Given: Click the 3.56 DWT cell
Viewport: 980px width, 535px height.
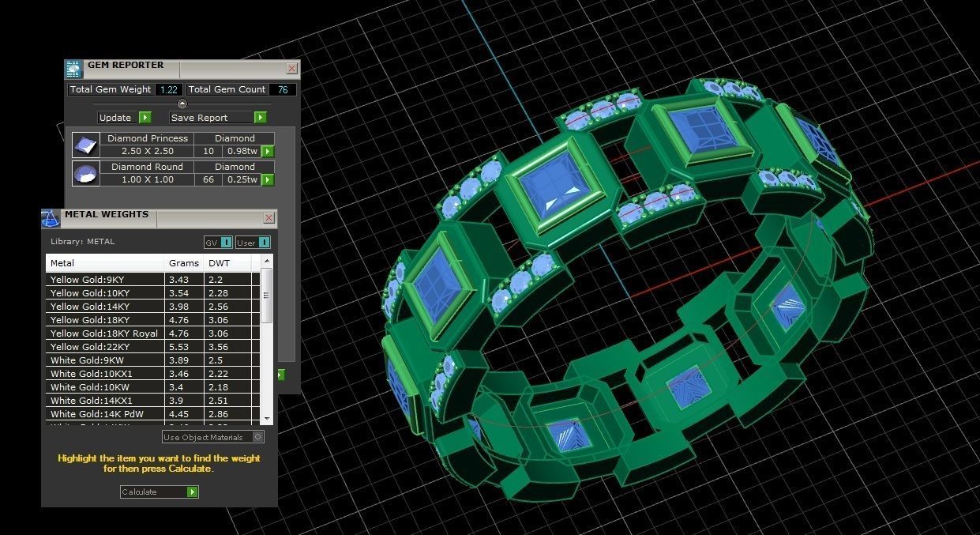Looking at the screenshot, I should point(227,347).
